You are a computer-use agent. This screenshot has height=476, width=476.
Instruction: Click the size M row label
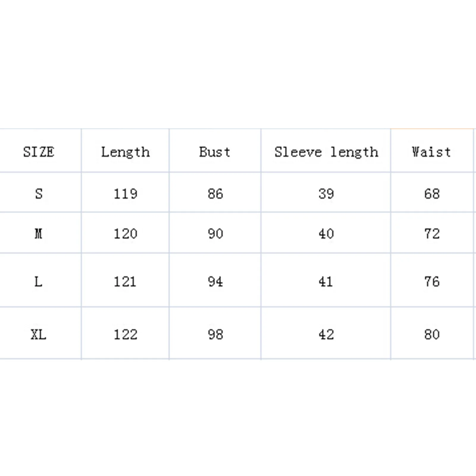39,234
